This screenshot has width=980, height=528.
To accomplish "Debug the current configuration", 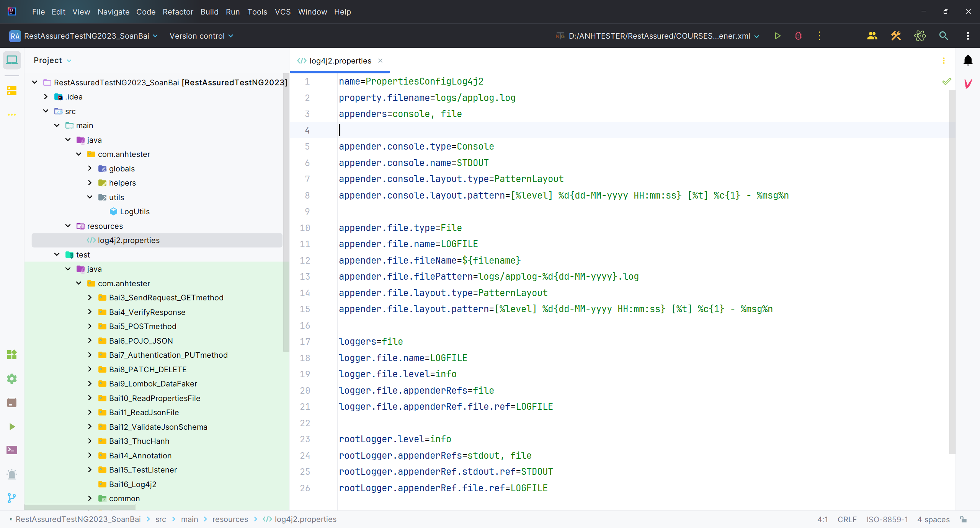I will (798, 36).
